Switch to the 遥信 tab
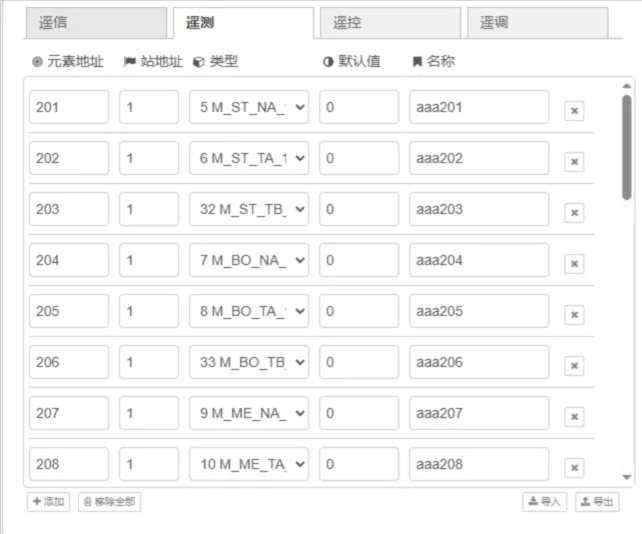The height and width of the screenshot is (534, 642). pyautogui.click(x=96, y=23)
